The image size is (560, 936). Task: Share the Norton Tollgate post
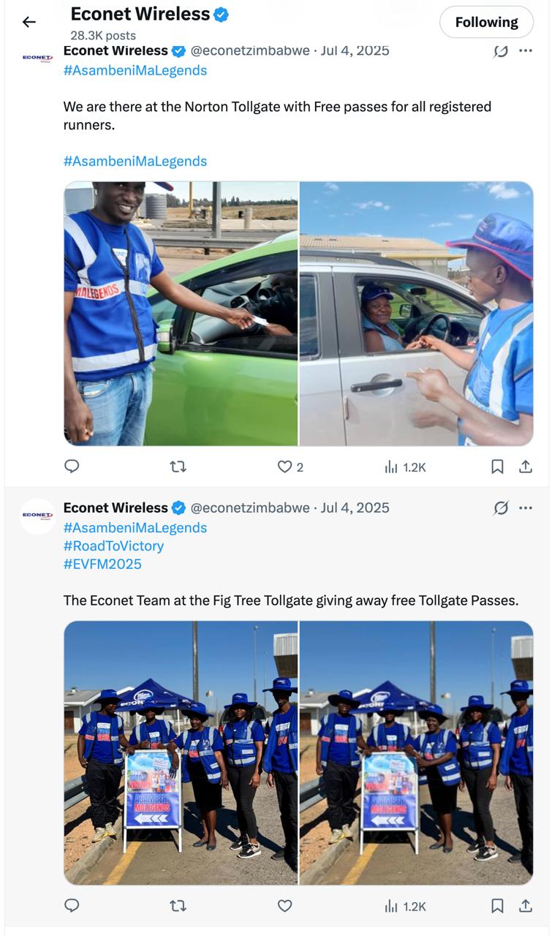[525, 467]
